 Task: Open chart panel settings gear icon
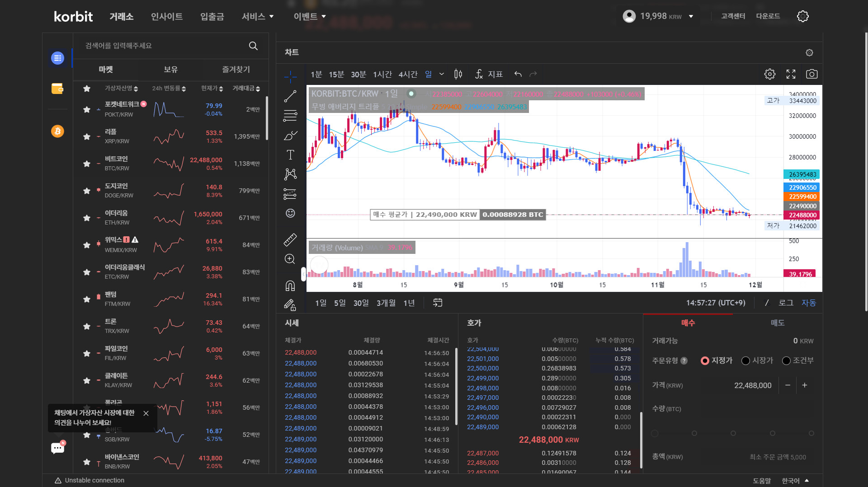[x=809, y=53]
